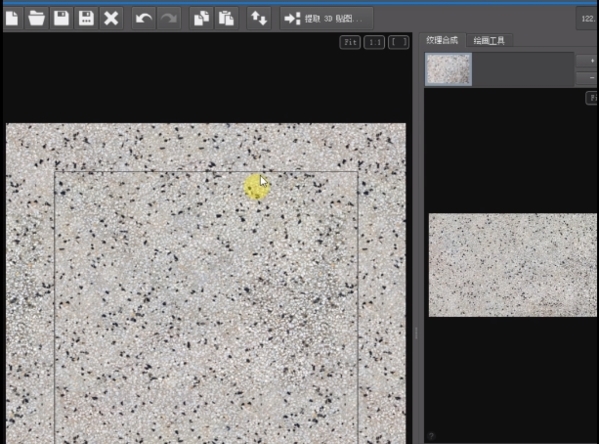This screenshot has width=599, height=444.
Task: Create a new file with the blank page icon
Action: pyautogui.click(x=11, y=18)
